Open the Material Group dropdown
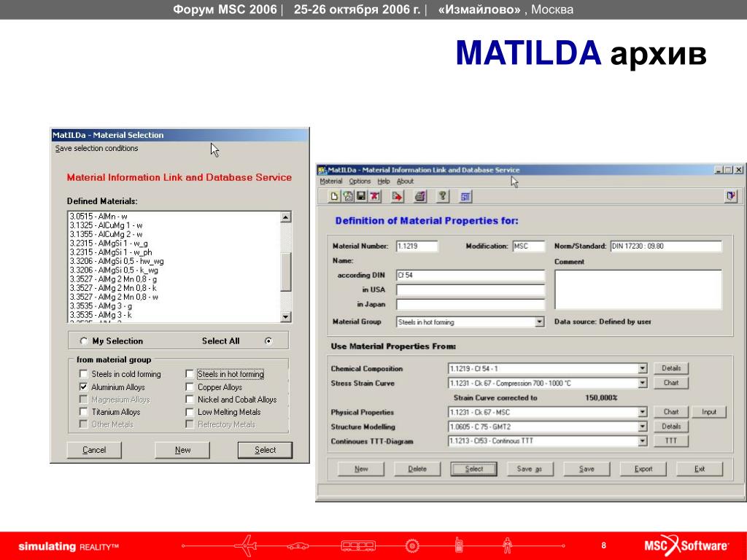This screenshot has width=747, height=560. (x=539, y=322)
